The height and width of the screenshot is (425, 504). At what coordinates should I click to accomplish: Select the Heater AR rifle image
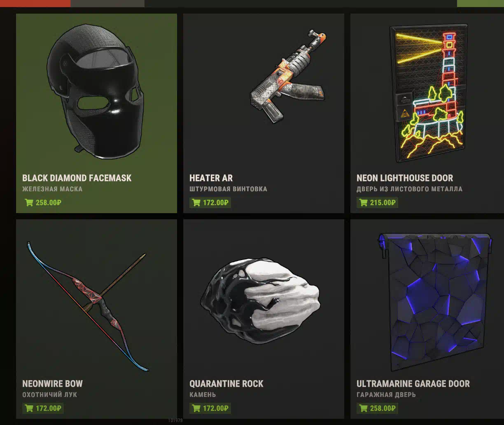[288, 75]
